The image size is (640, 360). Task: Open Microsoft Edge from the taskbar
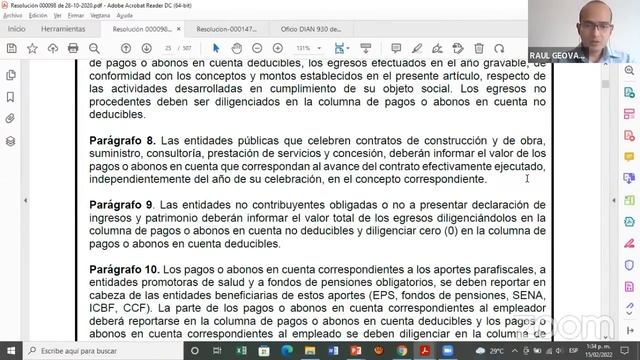pos(287,351)
